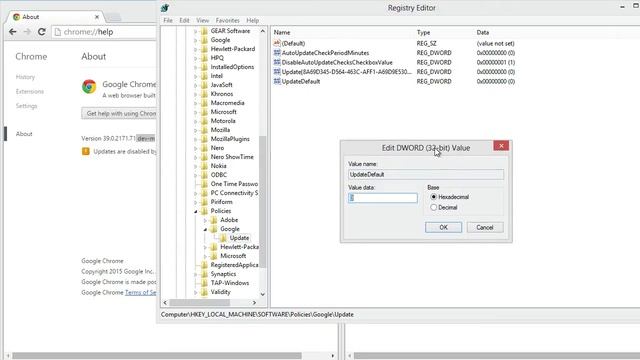Click the UpdateDefault DWORD icon
The width and height of the screenshot is (640, 360).
tap(277, 81)
